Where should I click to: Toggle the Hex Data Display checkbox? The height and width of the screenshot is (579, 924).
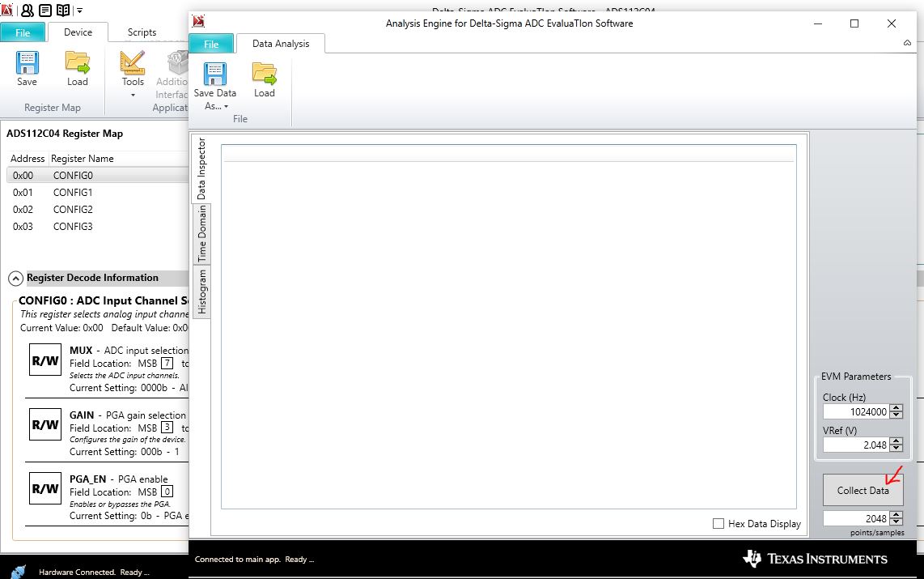coord(718,524)
